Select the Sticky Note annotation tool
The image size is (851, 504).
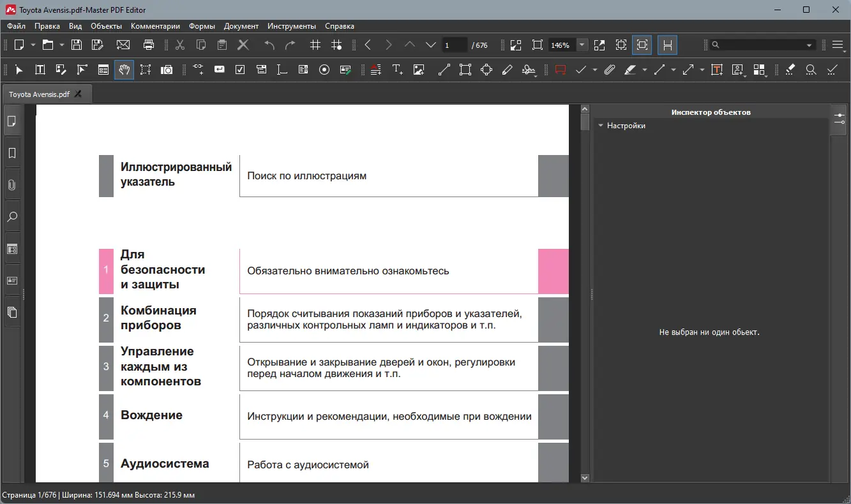point(560,70)
